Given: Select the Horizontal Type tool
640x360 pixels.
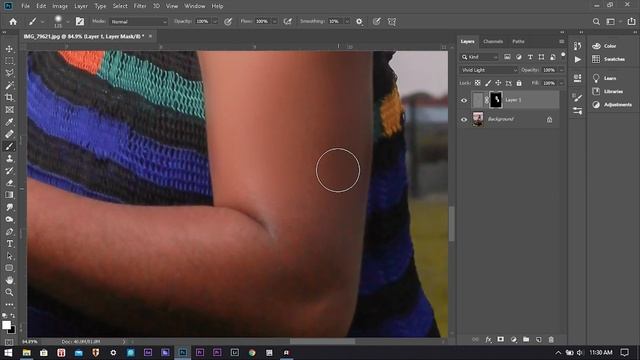Looking at the screenshot, I should (9, 244).
